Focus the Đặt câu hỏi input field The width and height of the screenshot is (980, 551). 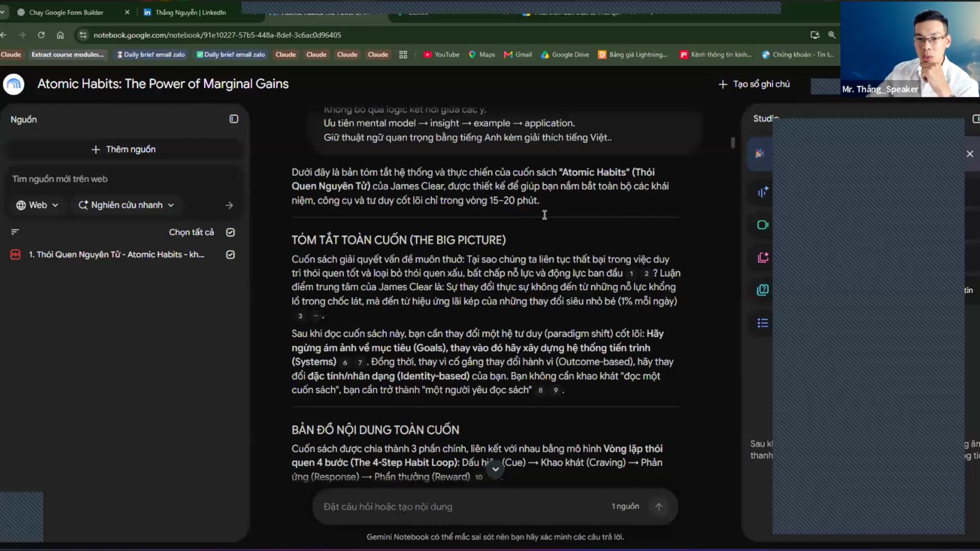click(462, 507)
